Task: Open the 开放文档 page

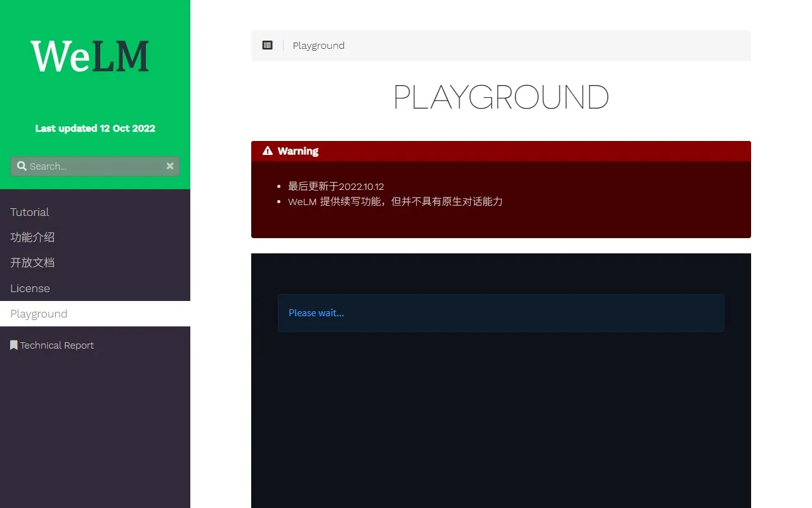Action: click(x=32, y=263)
